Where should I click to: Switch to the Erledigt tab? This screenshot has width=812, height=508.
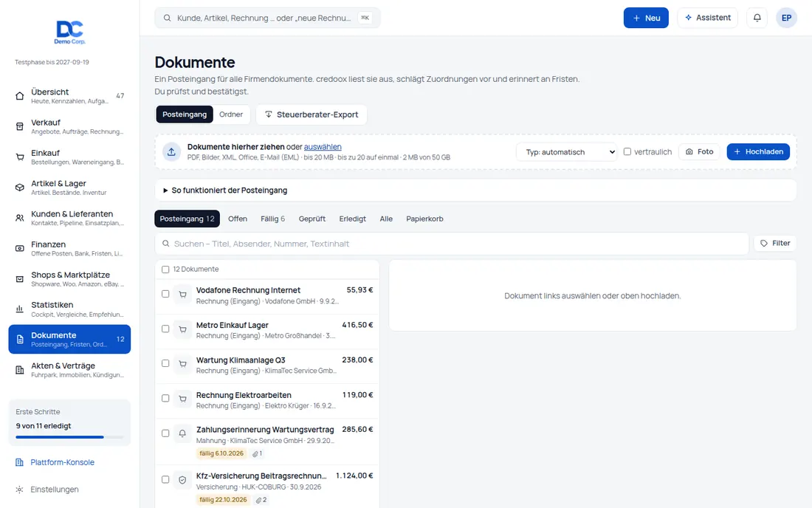(353, 219)
